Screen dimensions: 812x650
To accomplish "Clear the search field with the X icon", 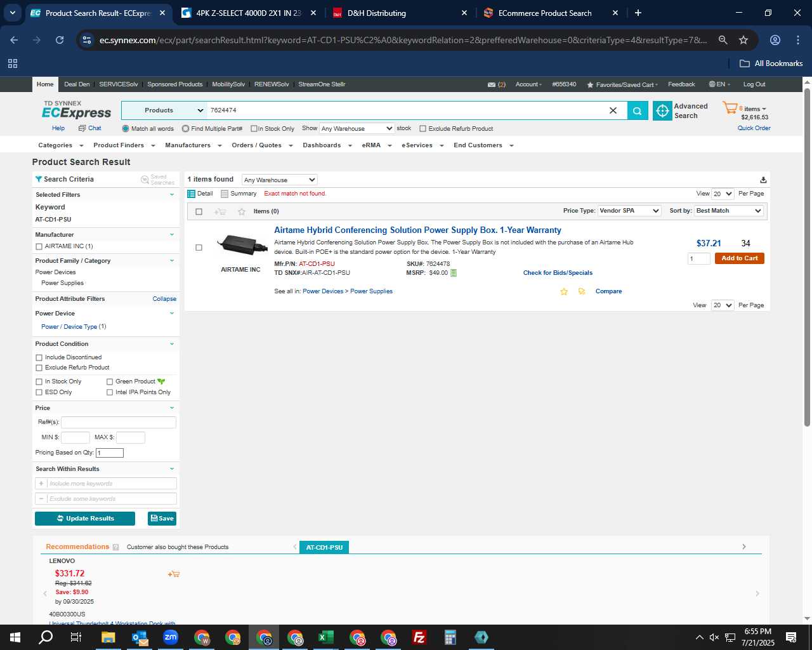I will coord(613,110).
